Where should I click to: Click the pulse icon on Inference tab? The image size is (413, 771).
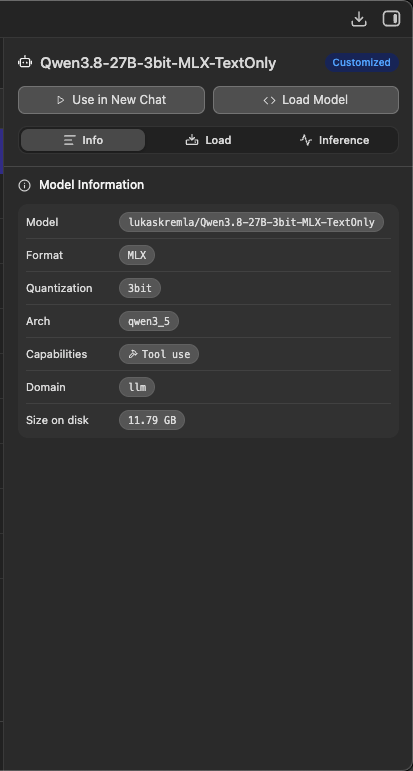(x=306, y=140)
